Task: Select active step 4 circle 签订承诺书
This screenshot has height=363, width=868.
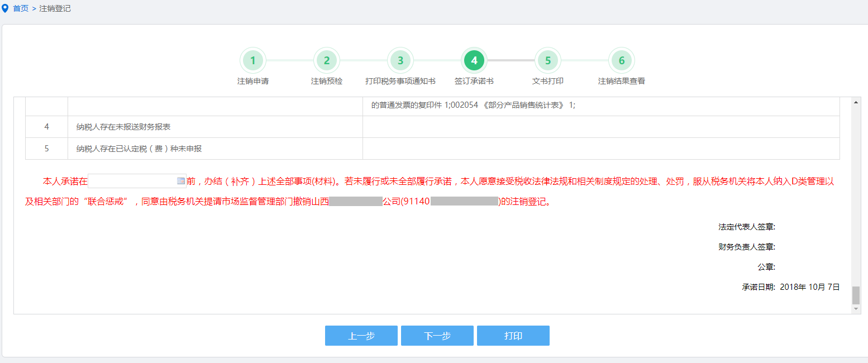Action: (x=474, y=60)
